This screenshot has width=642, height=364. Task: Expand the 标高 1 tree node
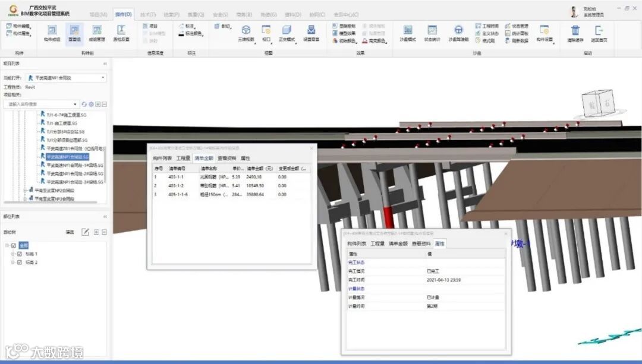coord(12,254)
